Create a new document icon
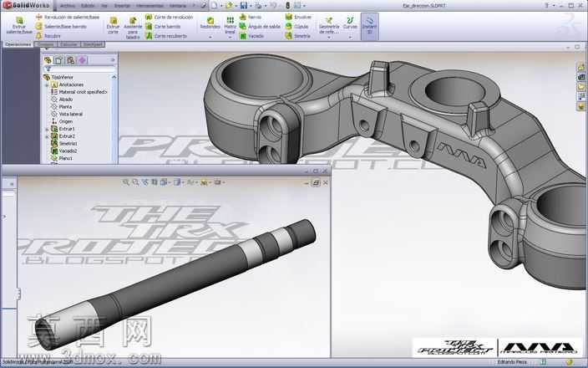 214,6
